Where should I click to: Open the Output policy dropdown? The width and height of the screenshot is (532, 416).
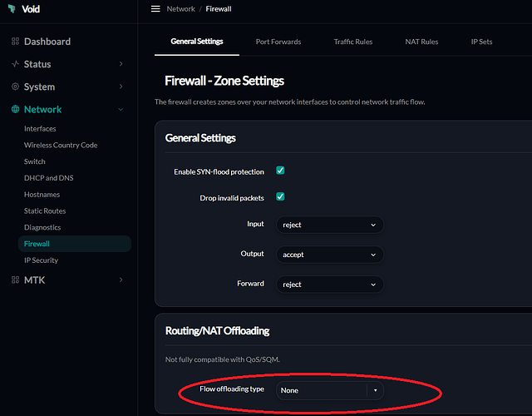330,255
